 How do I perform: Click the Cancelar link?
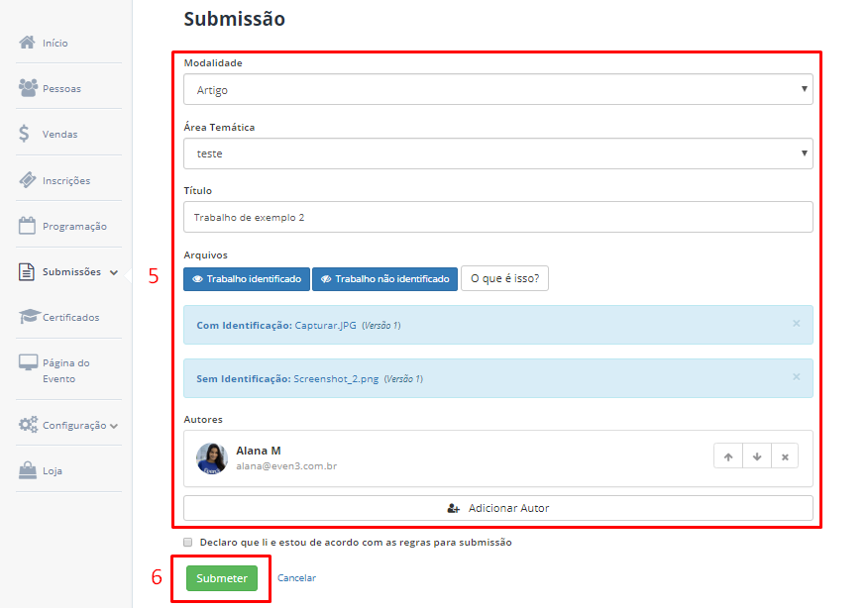(296, 577)
